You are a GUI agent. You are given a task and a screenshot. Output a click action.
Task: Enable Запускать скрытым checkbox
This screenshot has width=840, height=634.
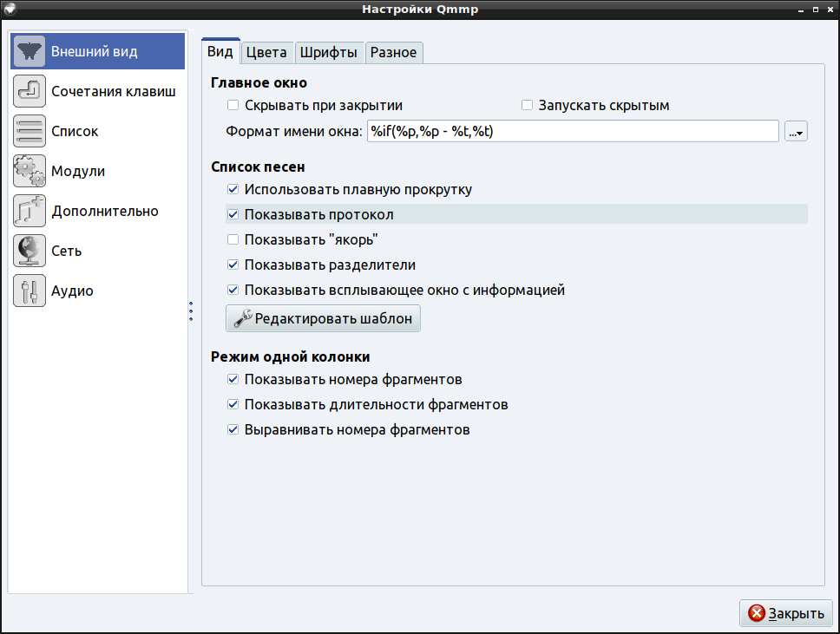coord(527,106)
